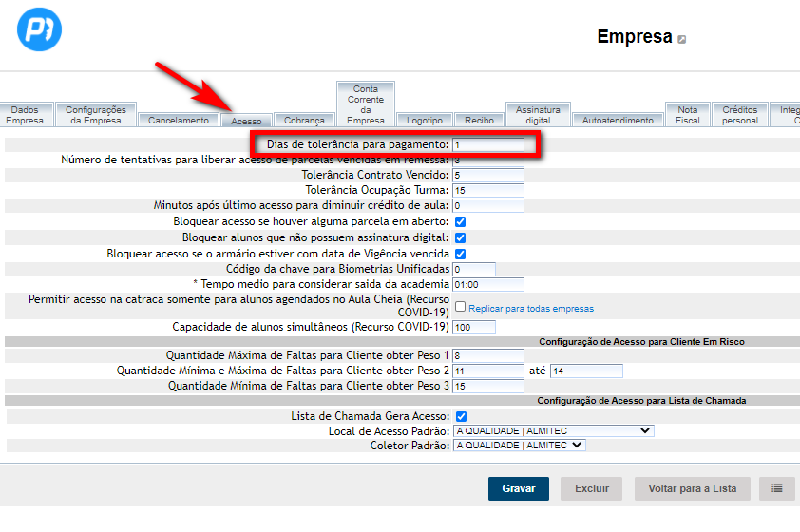Enable Aula Cheia scheduled students access checkbox
Screen dimensions: 800x532
click(x=460, y=307)
